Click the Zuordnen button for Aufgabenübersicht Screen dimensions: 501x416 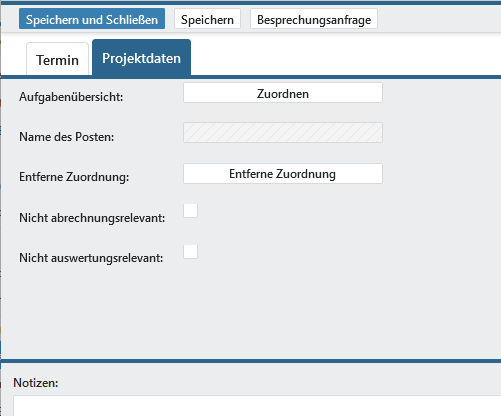283,93
